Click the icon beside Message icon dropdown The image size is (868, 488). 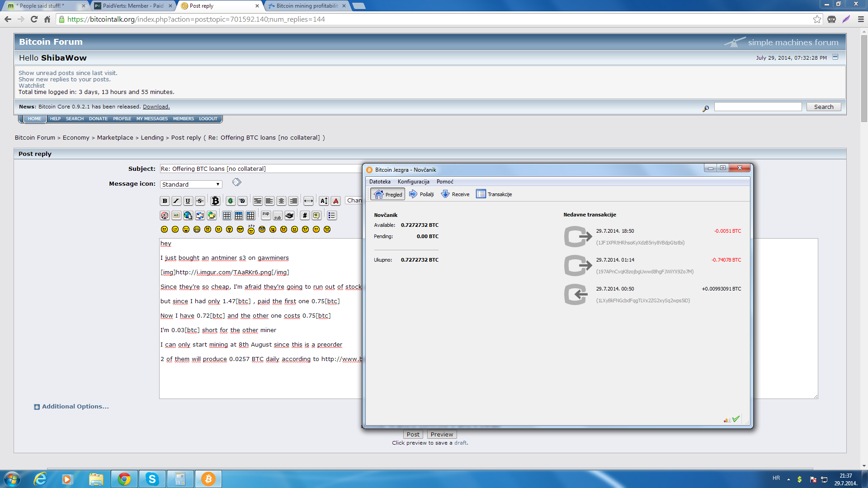(x=237, y=182)
